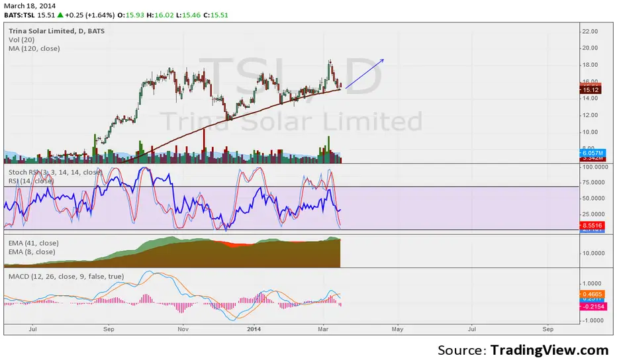
Task: Click the blue 6.057M volume tag
Action: click(x=593, y=153)
